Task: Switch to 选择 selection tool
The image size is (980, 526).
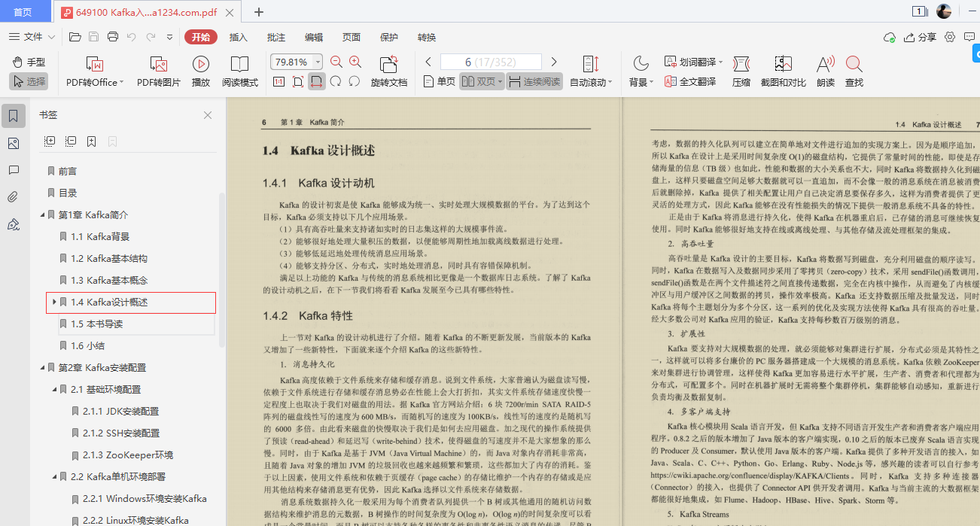Action: [29, 81]
